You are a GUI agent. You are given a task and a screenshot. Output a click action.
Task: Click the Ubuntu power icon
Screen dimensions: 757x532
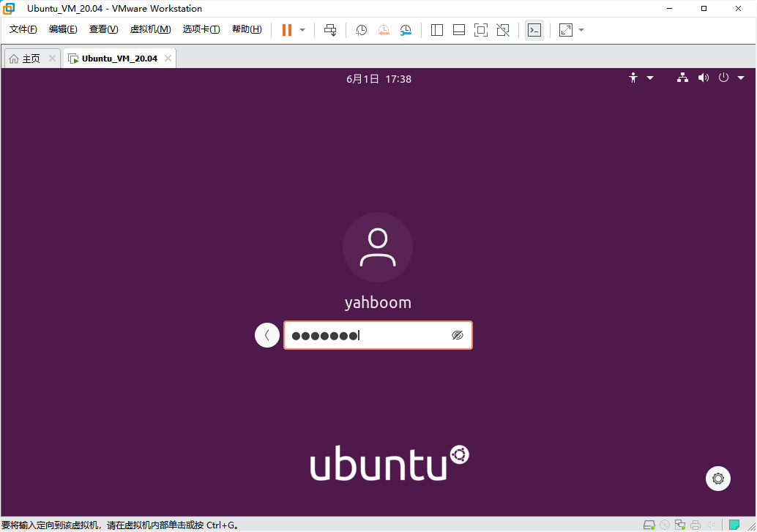(x=723, y=78)
